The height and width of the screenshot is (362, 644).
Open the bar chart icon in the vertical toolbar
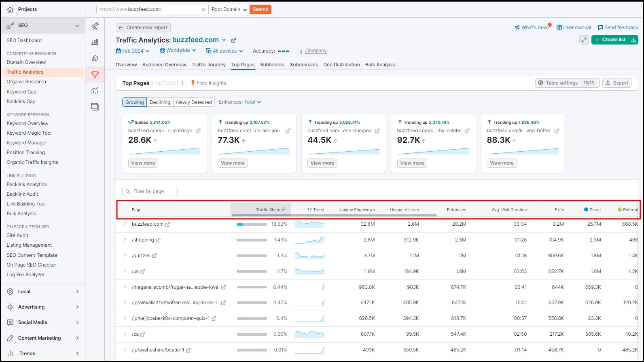click(x=95, y=42)
